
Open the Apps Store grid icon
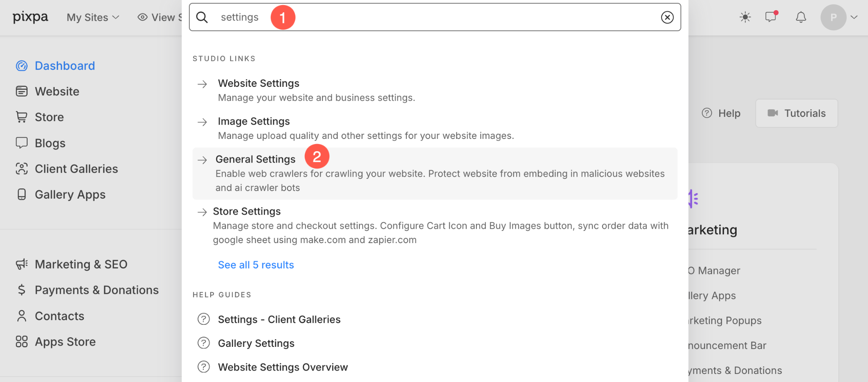point(22,341)
